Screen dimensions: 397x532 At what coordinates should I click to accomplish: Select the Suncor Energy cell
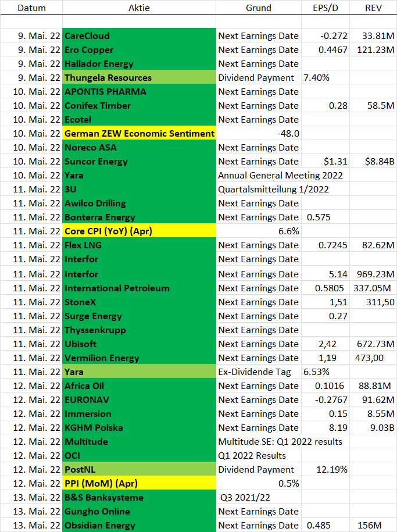(139, 161)
